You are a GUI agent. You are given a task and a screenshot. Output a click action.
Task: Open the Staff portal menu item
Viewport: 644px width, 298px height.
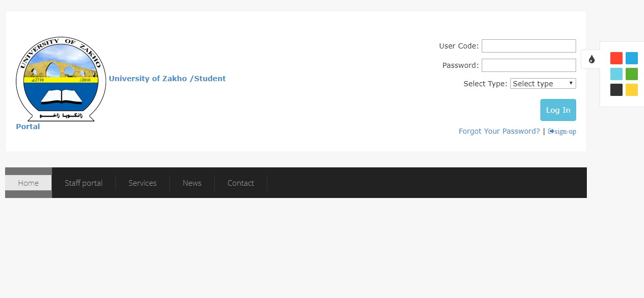[x=84, y=183]
